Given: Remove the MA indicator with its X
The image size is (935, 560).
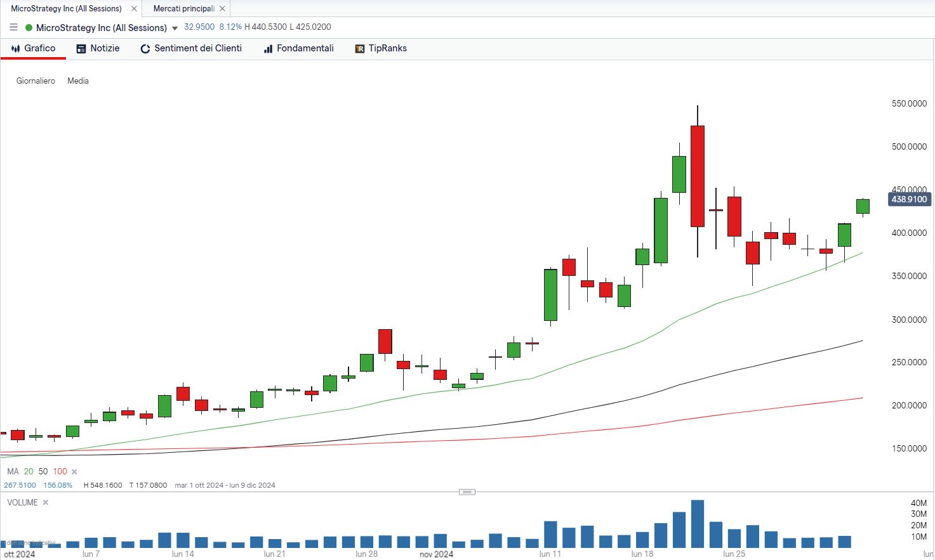Looking at the screenshot, I should pyautogui.click(x=74, y=472).
